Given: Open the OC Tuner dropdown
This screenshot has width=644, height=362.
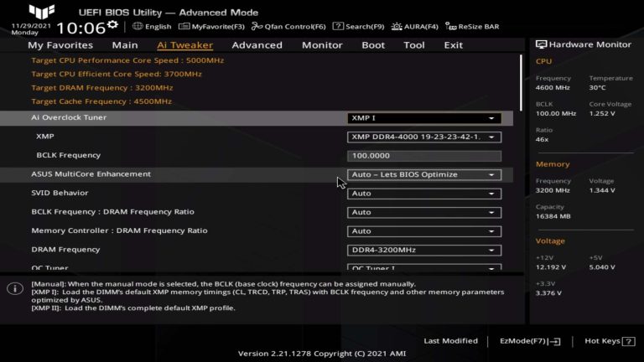Looking at the screenshot, I should (424, 267).
